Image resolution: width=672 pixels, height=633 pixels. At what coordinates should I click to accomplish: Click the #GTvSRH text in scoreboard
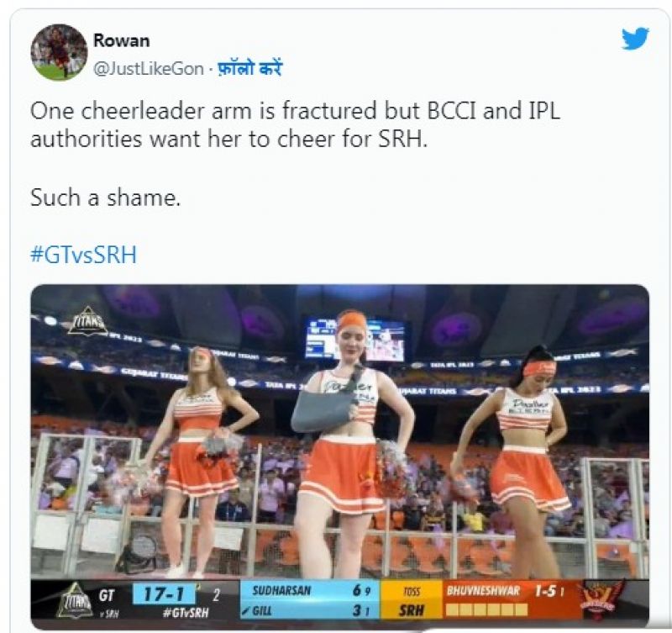(186, 613)
